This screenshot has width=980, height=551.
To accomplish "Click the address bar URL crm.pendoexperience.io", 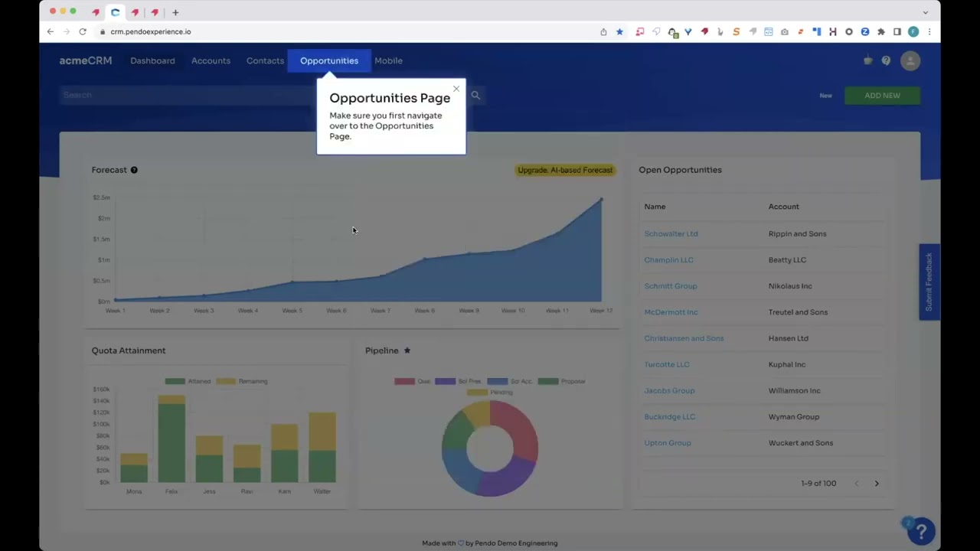I will pos(150,31).
